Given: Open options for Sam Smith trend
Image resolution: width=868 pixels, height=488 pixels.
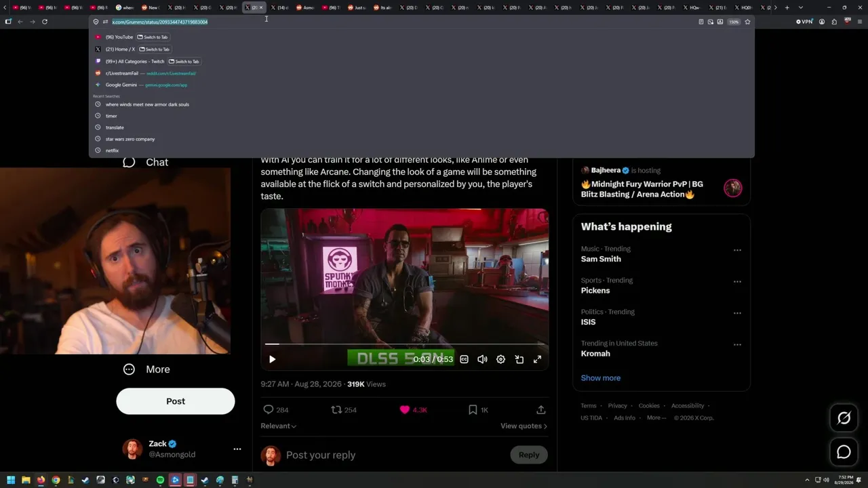Looking at the screenshot, I should 737,250.
